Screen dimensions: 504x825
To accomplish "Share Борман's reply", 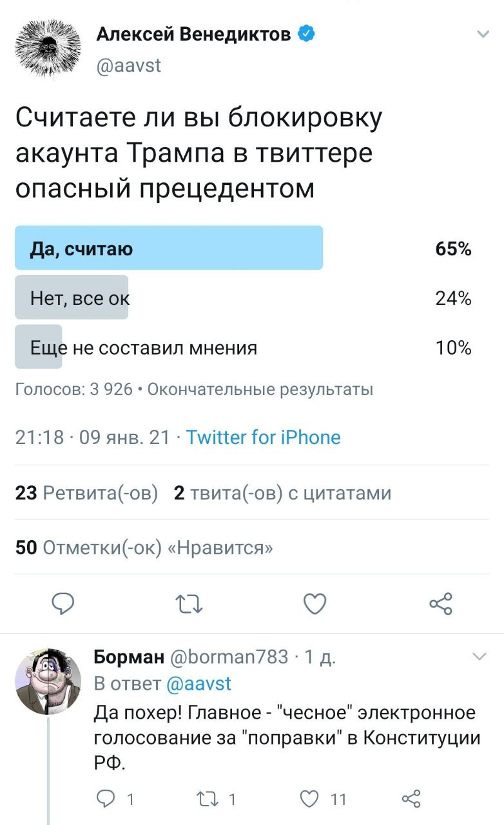I will [x=411, y=799].
